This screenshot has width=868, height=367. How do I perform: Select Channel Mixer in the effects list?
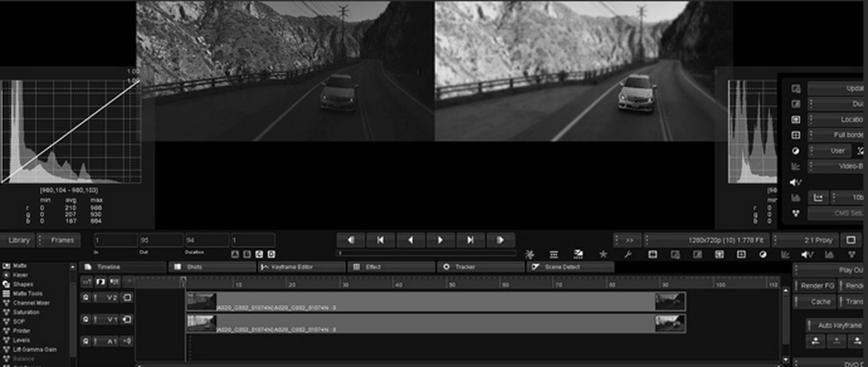coord(31,303)
